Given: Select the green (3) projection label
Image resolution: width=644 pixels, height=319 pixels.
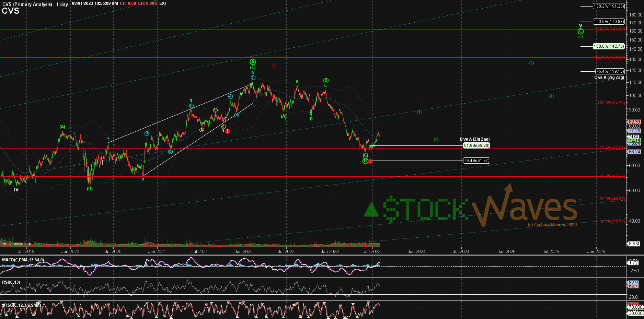Looking at the screenshot, I should pyautogui.click(x=531, y=63).
